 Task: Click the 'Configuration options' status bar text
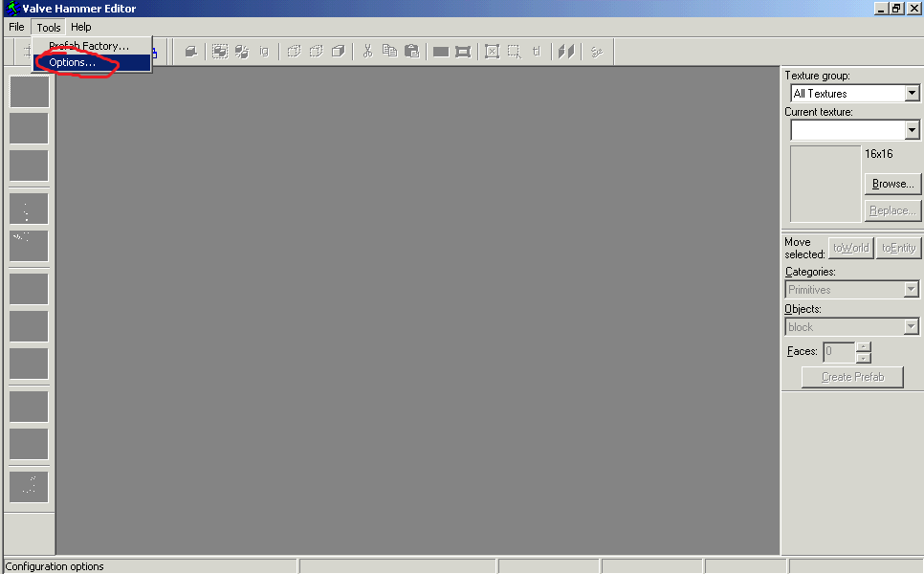(x=55, y=566)
